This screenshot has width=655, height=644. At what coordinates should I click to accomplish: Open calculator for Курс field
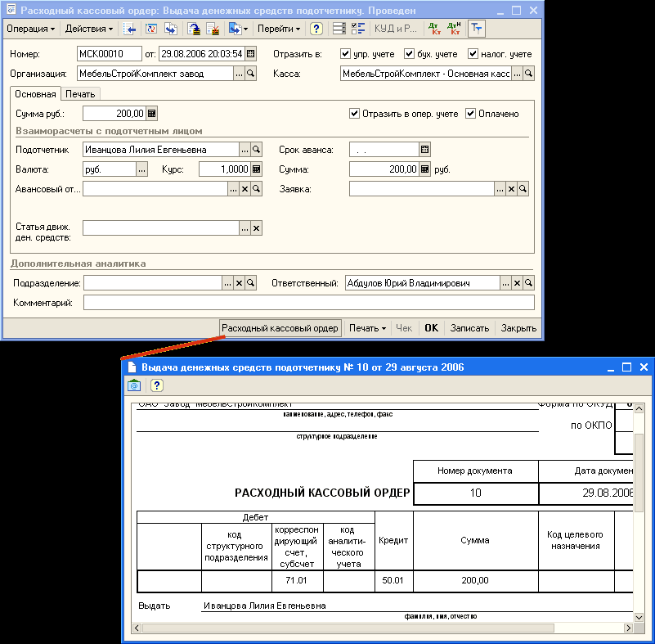(x=257, y=169)
